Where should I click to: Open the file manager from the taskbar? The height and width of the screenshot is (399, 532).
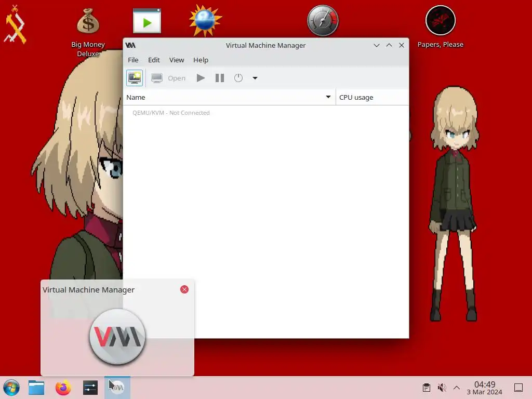(36, 388)
